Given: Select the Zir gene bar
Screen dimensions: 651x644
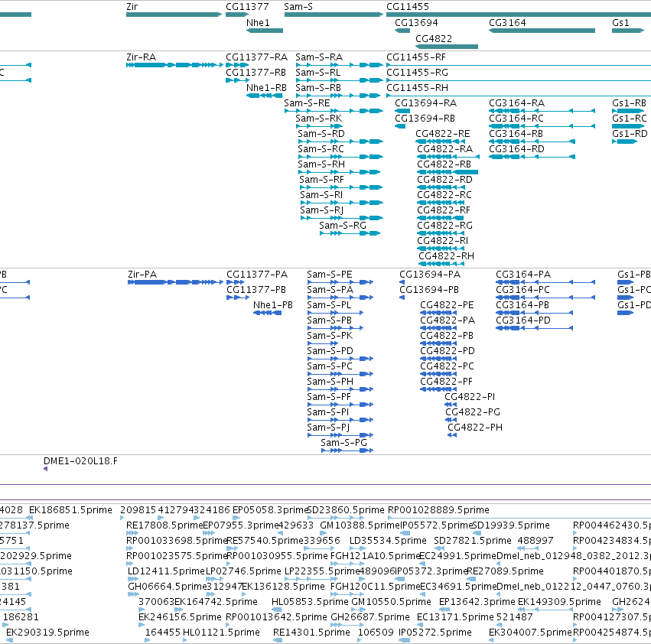Looking at the screenshot, I should point(174,15).
